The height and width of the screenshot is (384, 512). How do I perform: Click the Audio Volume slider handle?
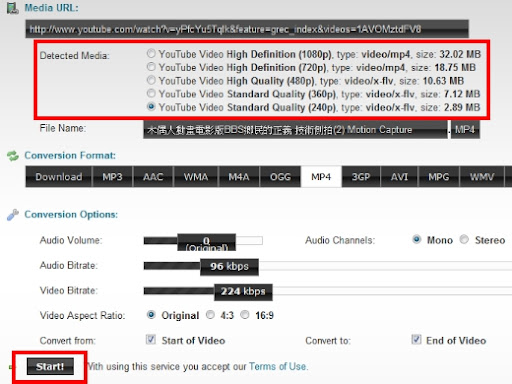(x=206, y=243)
